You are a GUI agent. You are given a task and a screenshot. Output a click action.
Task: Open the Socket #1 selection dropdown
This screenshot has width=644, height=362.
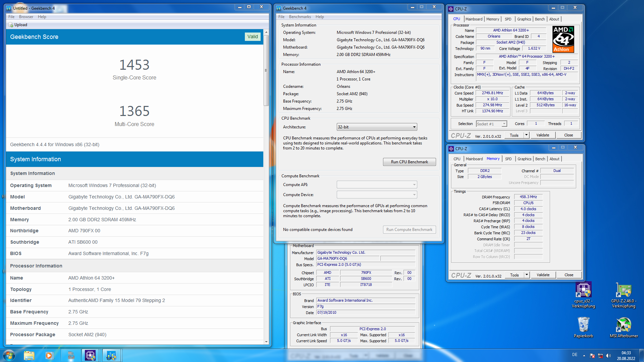(x=491, y=124)
